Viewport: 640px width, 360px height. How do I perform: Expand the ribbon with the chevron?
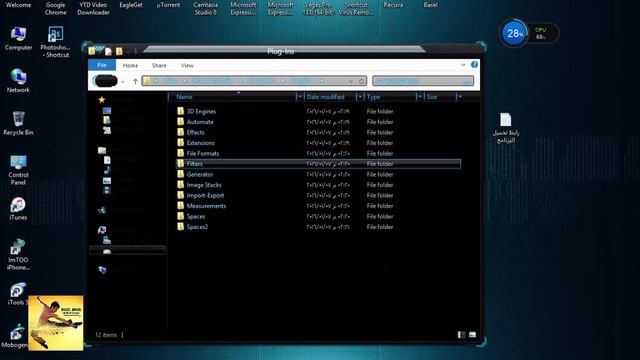[463, 65]
